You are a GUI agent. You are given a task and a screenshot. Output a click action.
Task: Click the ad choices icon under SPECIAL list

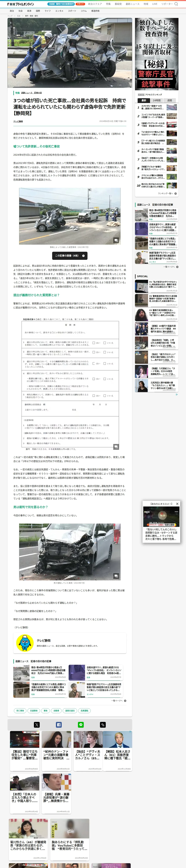pyautogui.click(x=177, y=394)
